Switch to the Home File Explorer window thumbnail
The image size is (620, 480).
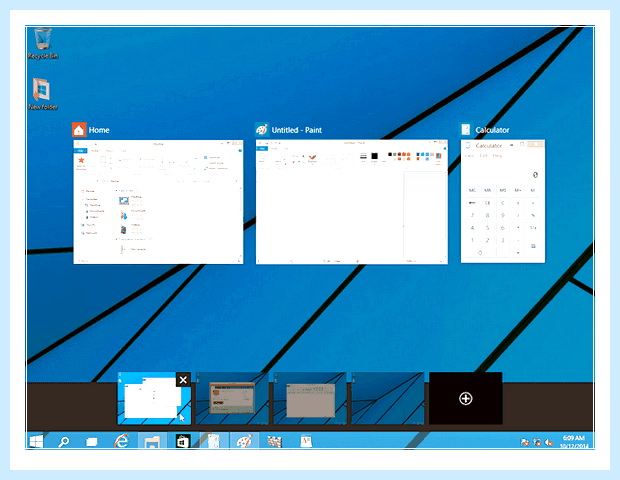pos(158,202)
